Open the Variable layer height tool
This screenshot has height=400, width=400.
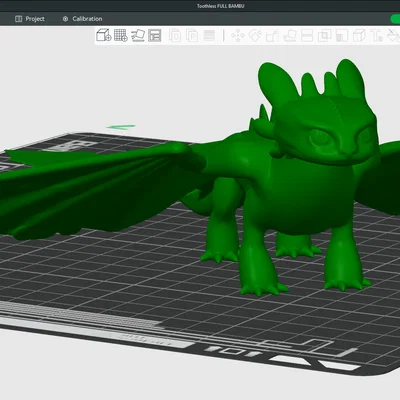tap(209, 36)
